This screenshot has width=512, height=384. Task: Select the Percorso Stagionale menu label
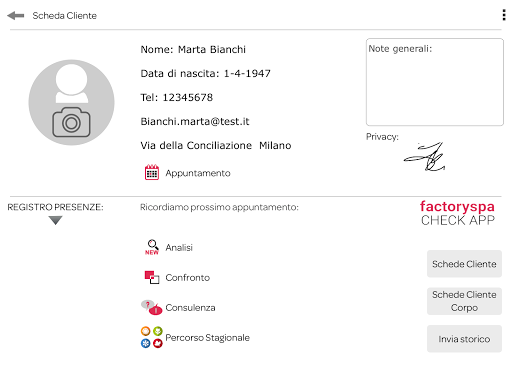(207, 338)
